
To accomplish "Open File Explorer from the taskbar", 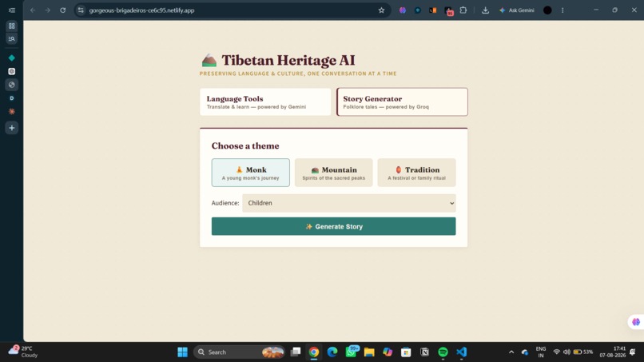I will [369, 352].
